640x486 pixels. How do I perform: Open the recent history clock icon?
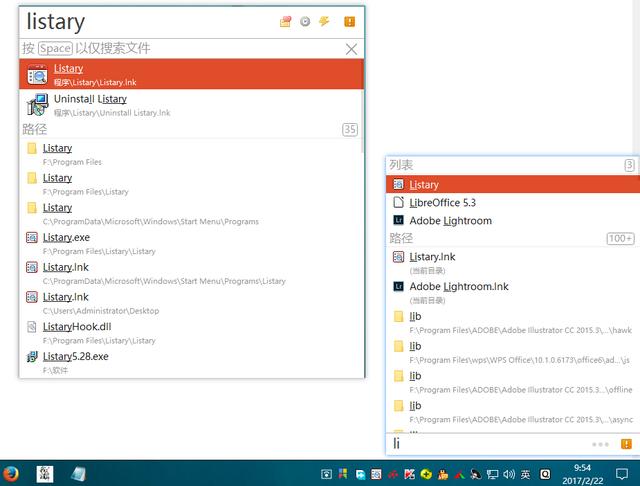[305, 21]
